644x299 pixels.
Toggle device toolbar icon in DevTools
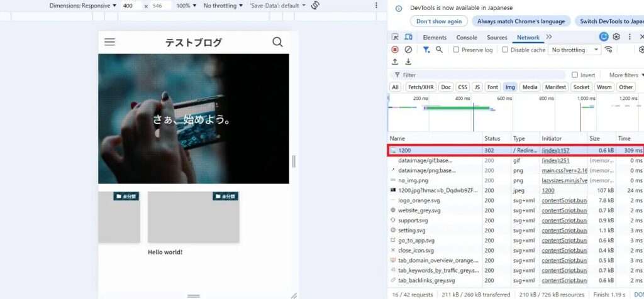[408, 38]
